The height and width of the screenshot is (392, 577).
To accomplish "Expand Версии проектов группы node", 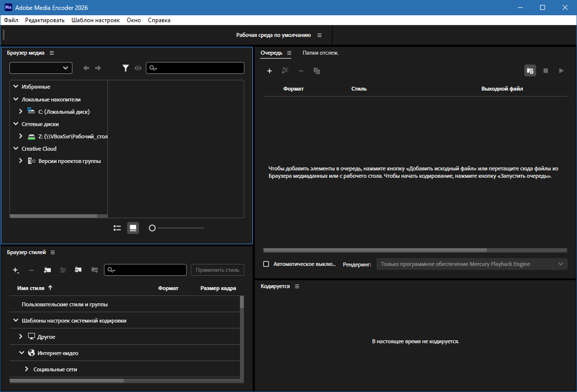I will click(x=21, y=161).
